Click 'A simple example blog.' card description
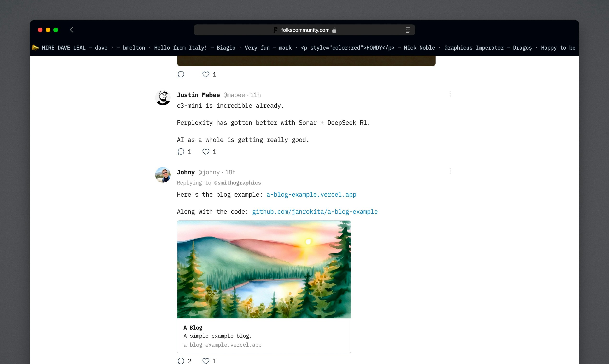The image size is (609, 364). click(217, 336)
